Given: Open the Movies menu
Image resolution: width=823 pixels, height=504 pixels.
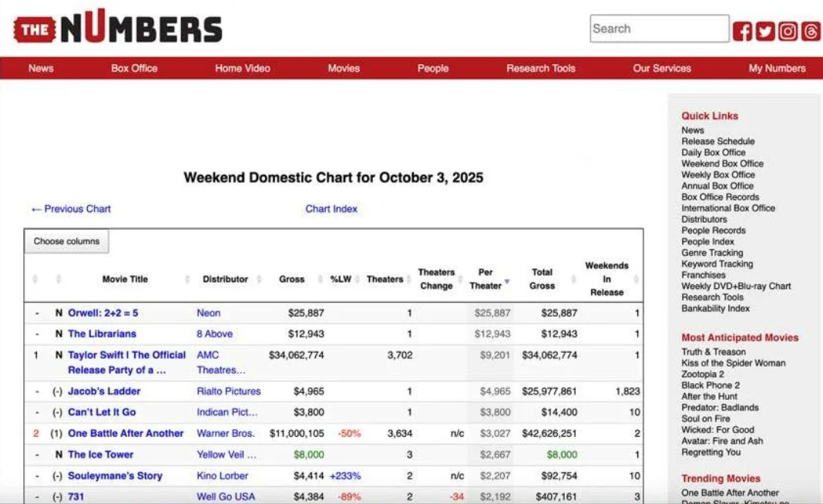Looking at the screenshot, I should 344,69.
